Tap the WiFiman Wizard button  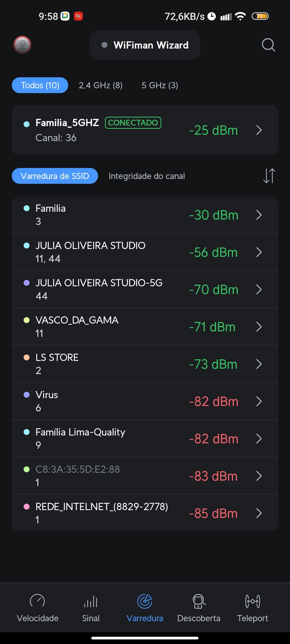(x=145, y=45)
